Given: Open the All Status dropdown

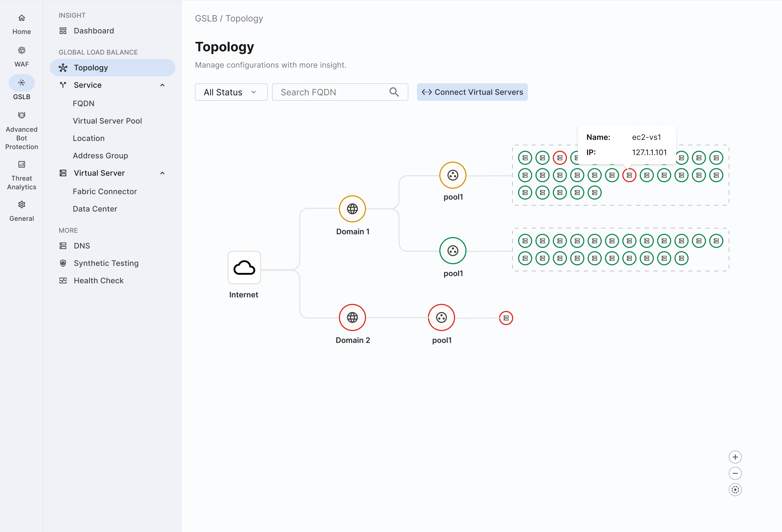Looking at the screenshot, I should pos(231,92).
